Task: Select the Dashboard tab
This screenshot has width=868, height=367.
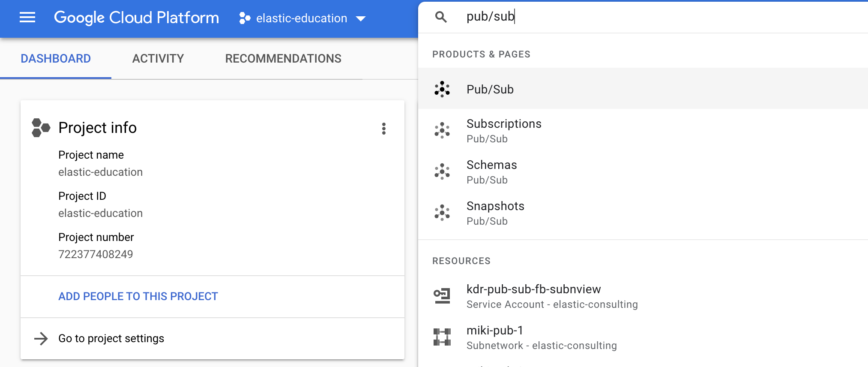Action: click(56, 58)
